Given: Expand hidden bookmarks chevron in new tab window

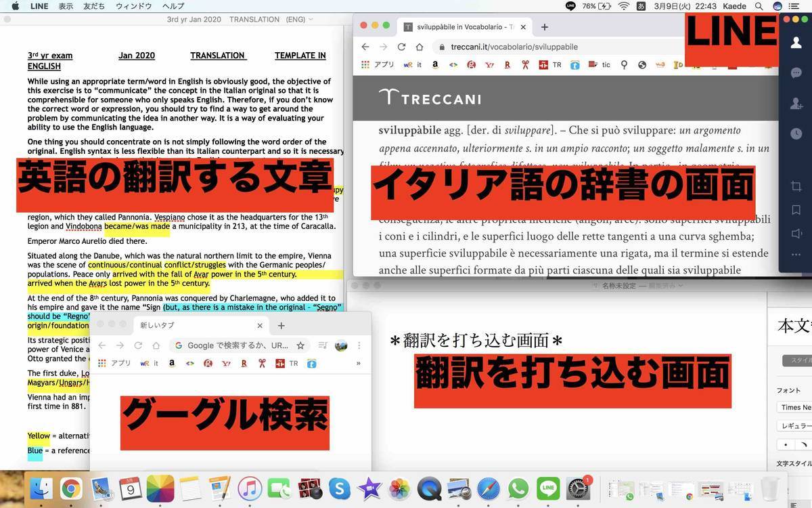Looking at the screenshot, I should [358, 364].
